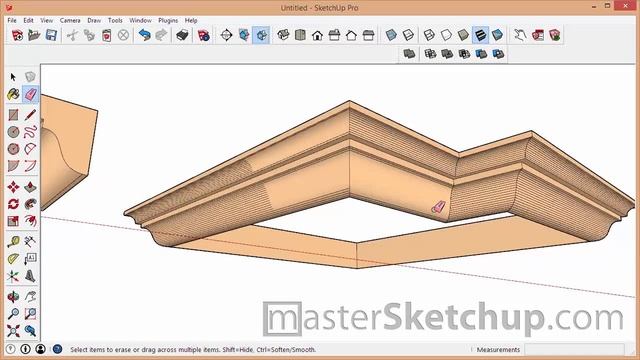Viewport: 640px width, 360px height.
Task: Select the Protractor tool
Action: (x=13, y=259)
